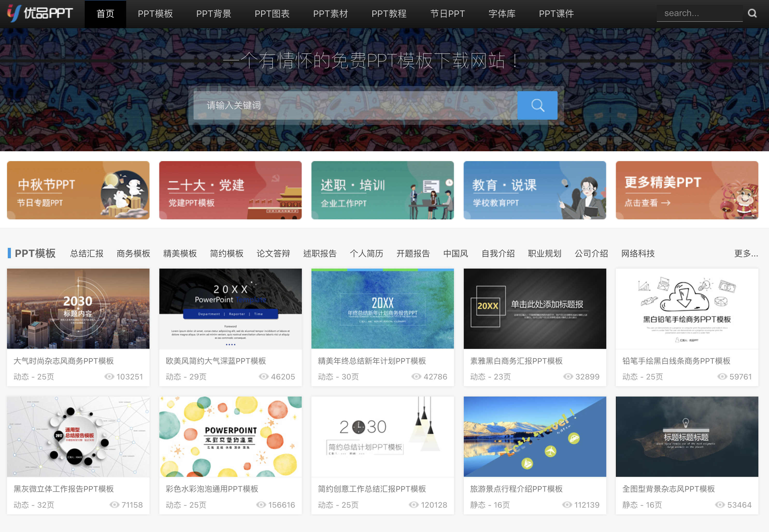Click the top navigation search magnifier icon

(752, 13)
